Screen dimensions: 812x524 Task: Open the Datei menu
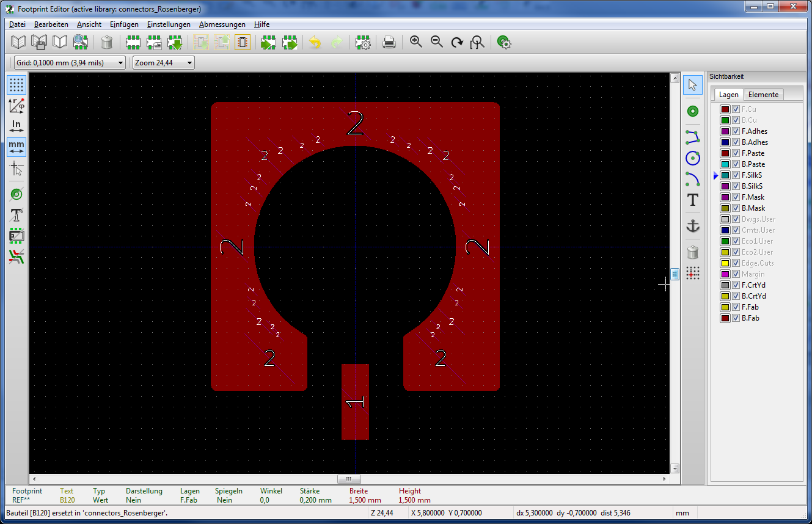click(x=17, y=24)
